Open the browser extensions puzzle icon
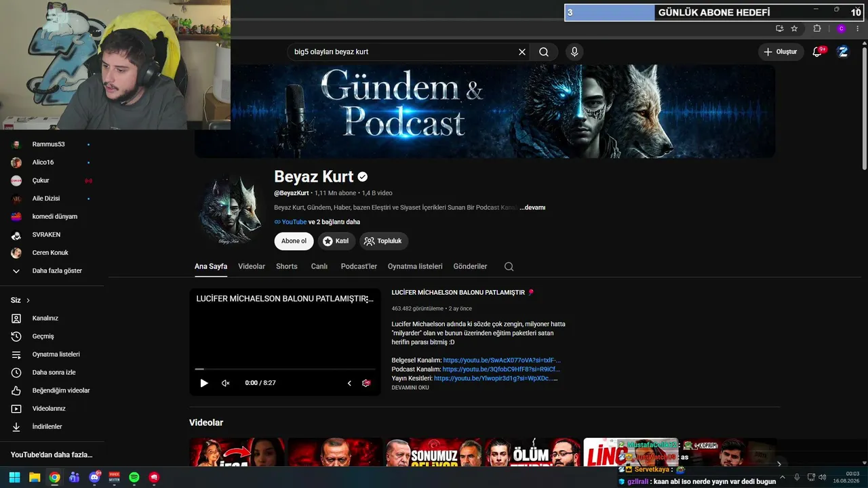Screen dimensions: 868x488 (x=817, y=28)
